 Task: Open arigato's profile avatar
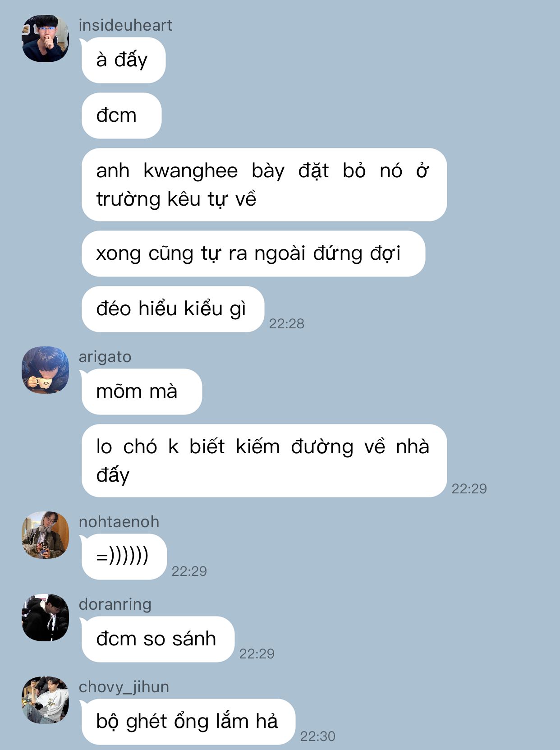click(x=45, y=370)
